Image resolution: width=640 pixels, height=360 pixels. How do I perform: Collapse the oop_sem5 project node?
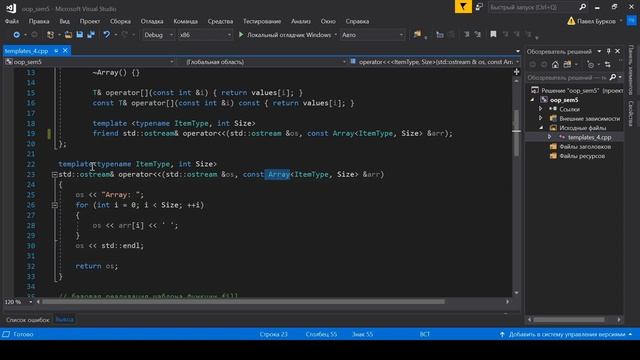pyautogui.click(x=532, y=100)
